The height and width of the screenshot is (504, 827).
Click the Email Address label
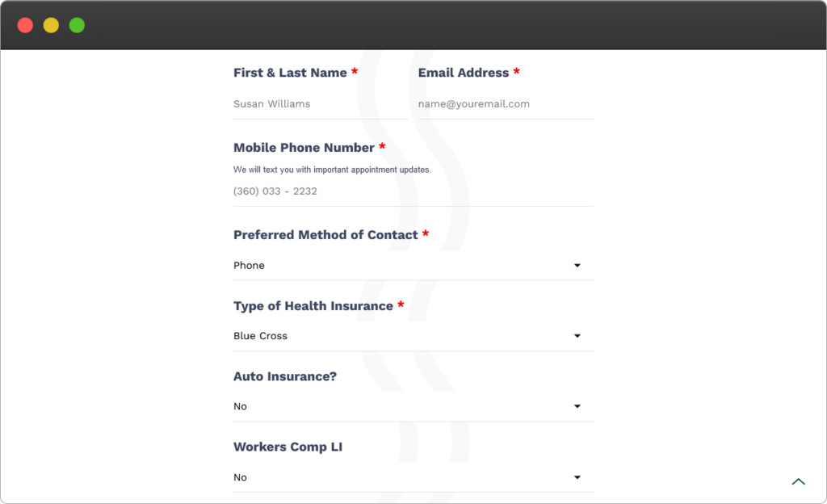(464, 73)
